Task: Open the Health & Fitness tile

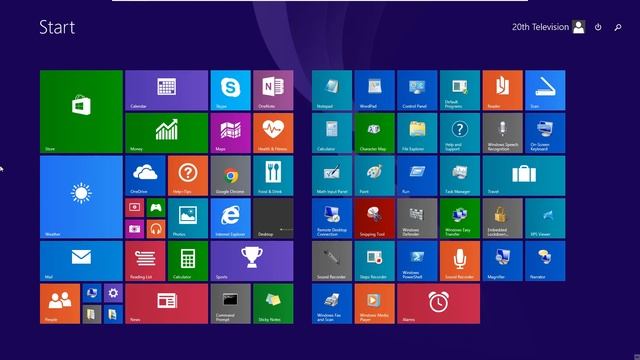Action: pyautogui.click(x=273, y=133)
